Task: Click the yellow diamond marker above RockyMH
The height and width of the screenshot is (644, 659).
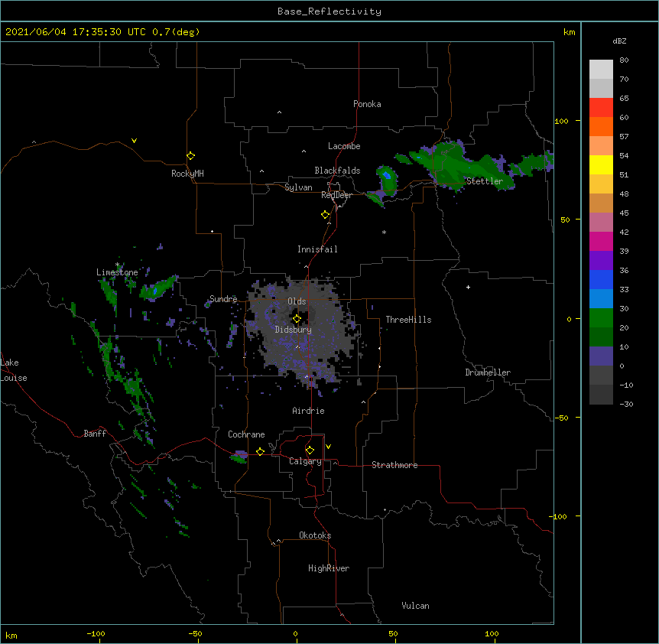Action: (190, 156)
